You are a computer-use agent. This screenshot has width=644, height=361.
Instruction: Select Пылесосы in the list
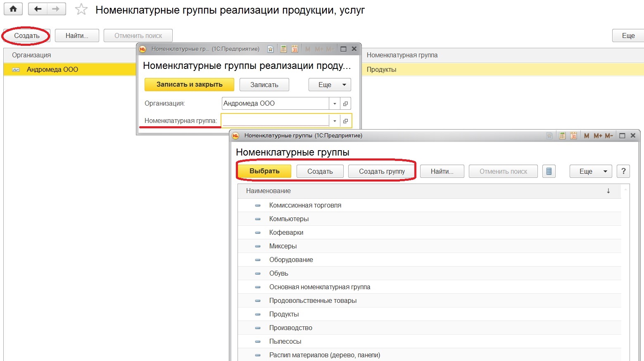coord(430,341)
